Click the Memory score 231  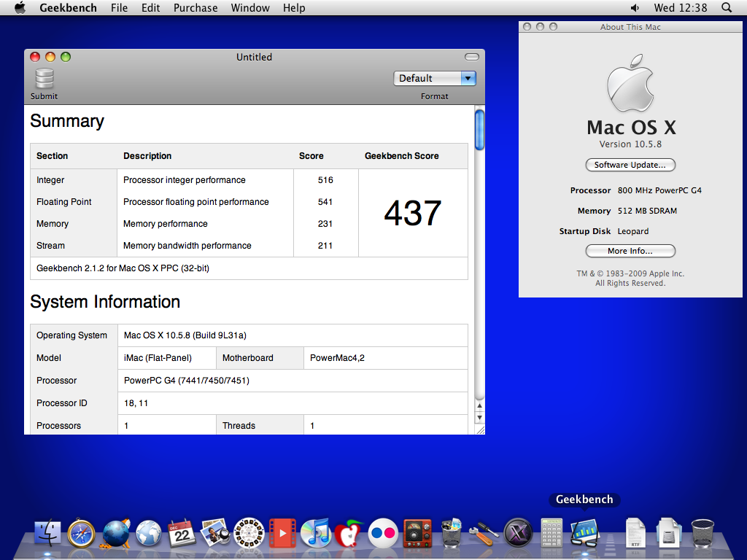coord(325,224)
